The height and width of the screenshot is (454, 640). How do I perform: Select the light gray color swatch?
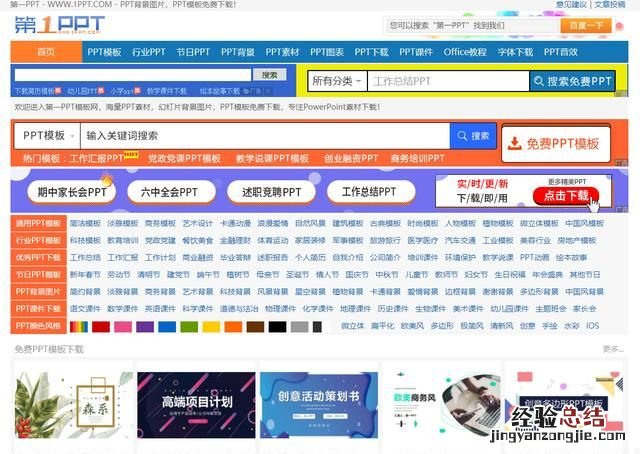coord(299,326)
